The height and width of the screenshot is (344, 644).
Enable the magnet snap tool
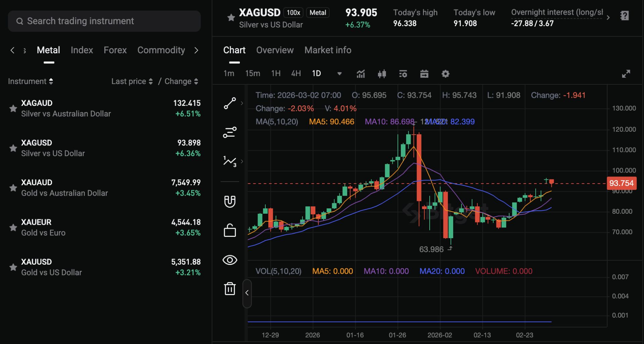click(x=230, y=201)
